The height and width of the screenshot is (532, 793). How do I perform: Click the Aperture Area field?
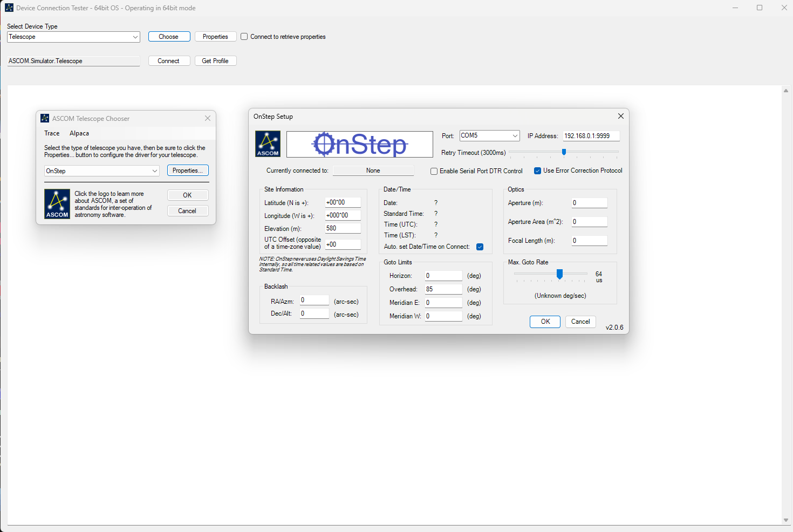590,222
